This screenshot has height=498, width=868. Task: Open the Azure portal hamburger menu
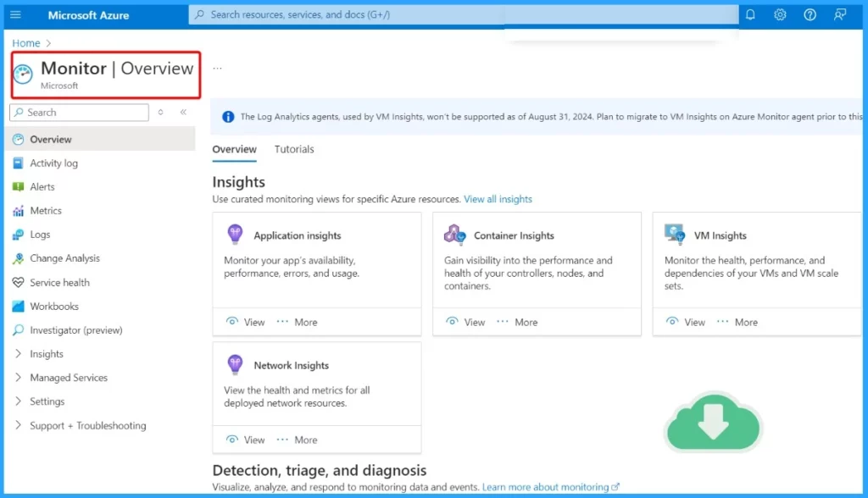tap(15, 14)
